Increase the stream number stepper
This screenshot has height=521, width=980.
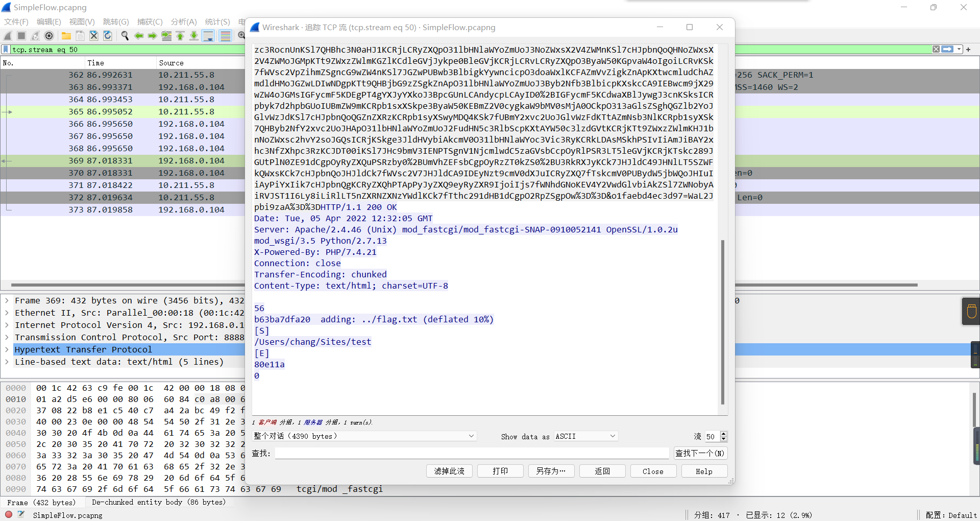tap(723, 434)
